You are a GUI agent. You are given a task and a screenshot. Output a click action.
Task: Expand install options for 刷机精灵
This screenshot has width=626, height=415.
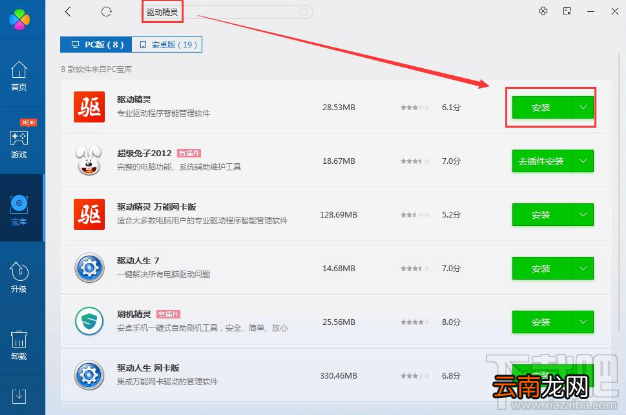click(583, 322)
